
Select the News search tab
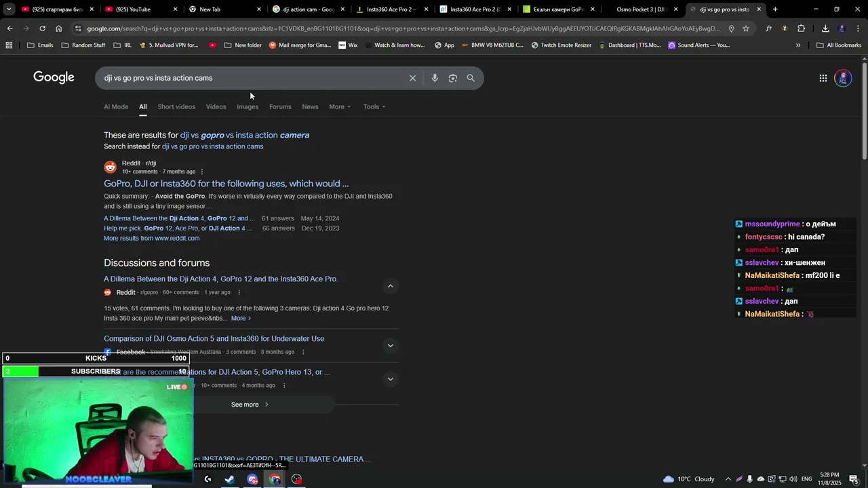310,107
